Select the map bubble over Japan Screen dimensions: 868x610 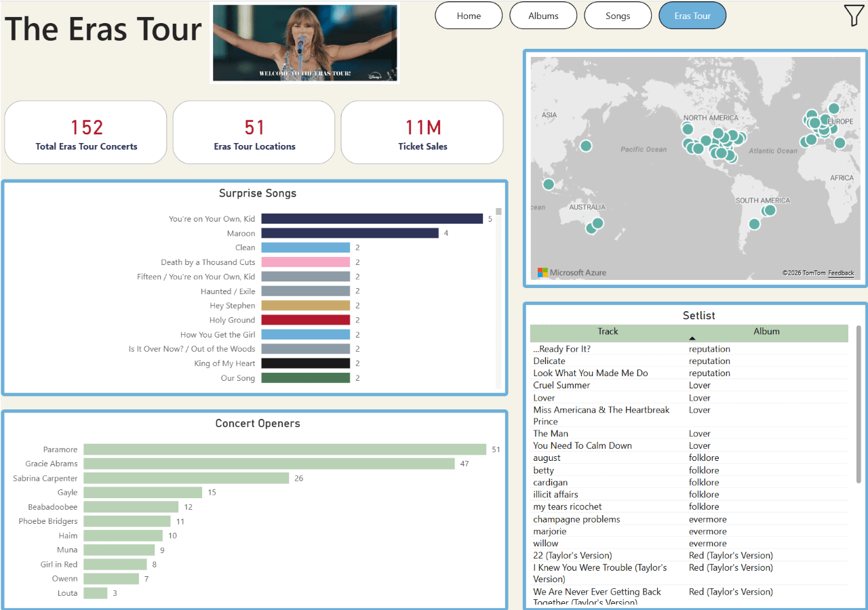(586, 146)
